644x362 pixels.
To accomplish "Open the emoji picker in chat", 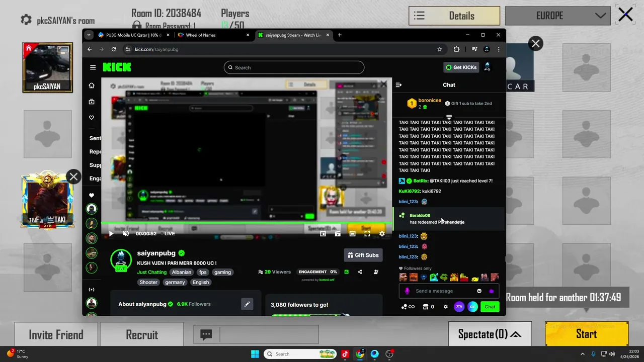I will (x=479, y=291).
